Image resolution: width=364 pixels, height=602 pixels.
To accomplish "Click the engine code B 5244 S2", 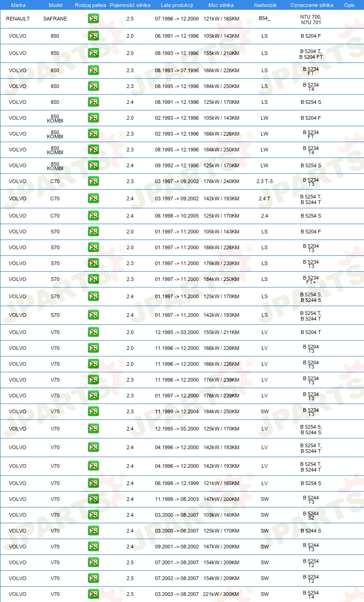I will point(311,515).
